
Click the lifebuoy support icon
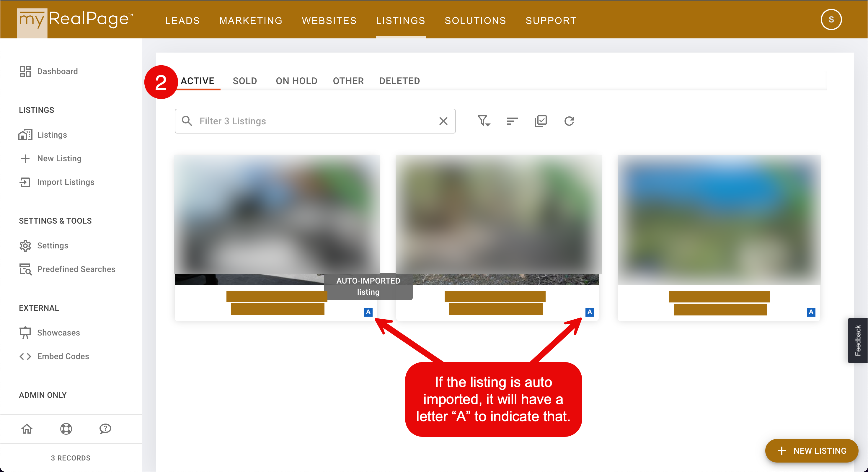(66, 429)
